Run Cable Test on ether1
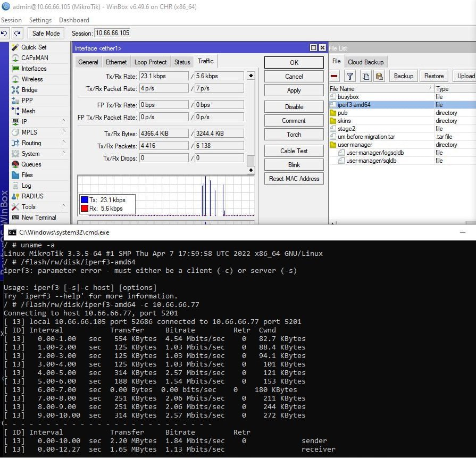 [x=294, y=151]
